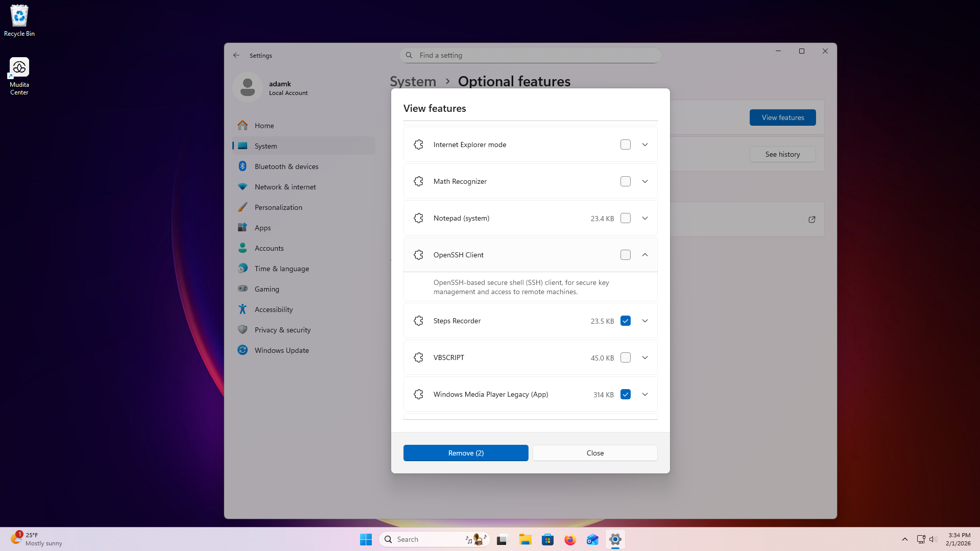Open Task View from the taskbar
The height and width of the screenshot is (551, 980).
pyautogui.click(x=503, y=539)
